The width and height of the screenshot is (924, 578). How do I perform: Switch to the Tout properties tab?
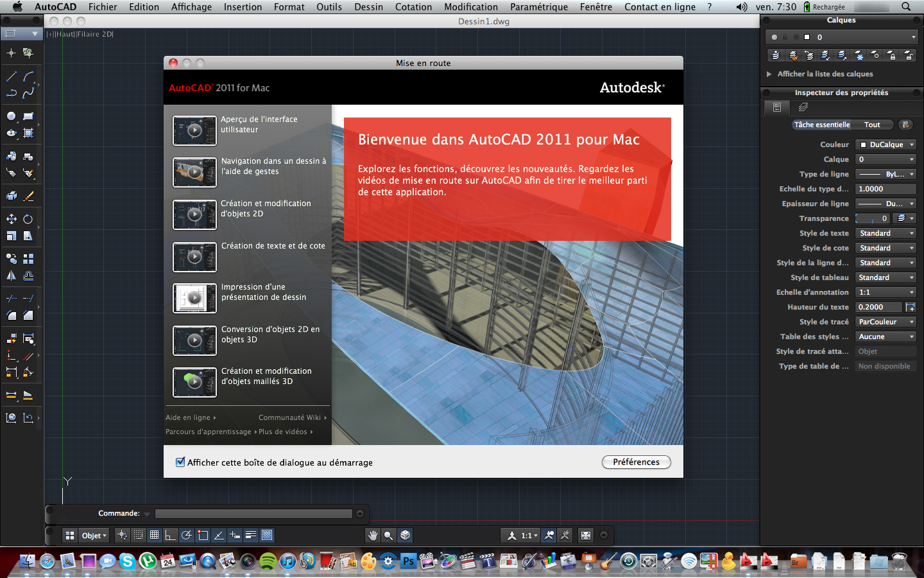(x=872, y=125)
